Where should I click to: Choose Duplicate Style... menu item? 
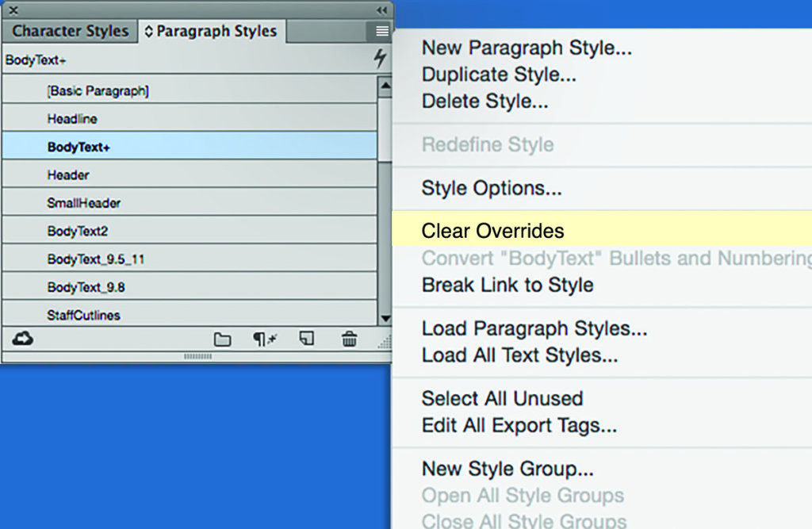499,75
